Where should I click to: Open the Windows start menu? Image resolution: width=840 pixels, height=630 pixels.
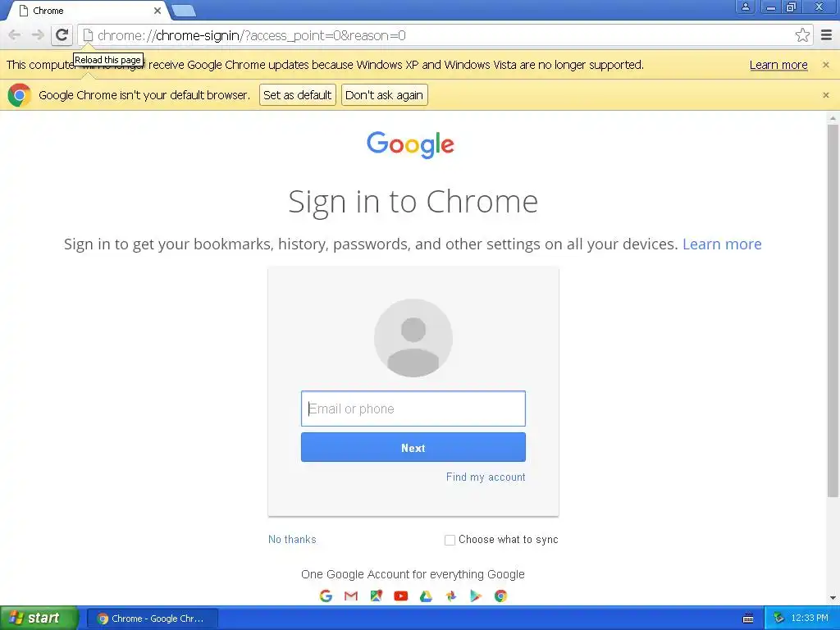tap(39, 619)
